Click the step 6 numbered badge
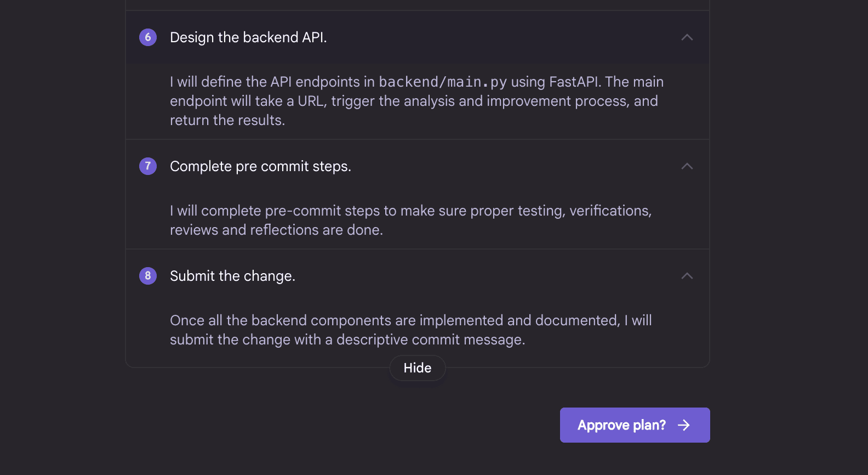 pos(147,37)
